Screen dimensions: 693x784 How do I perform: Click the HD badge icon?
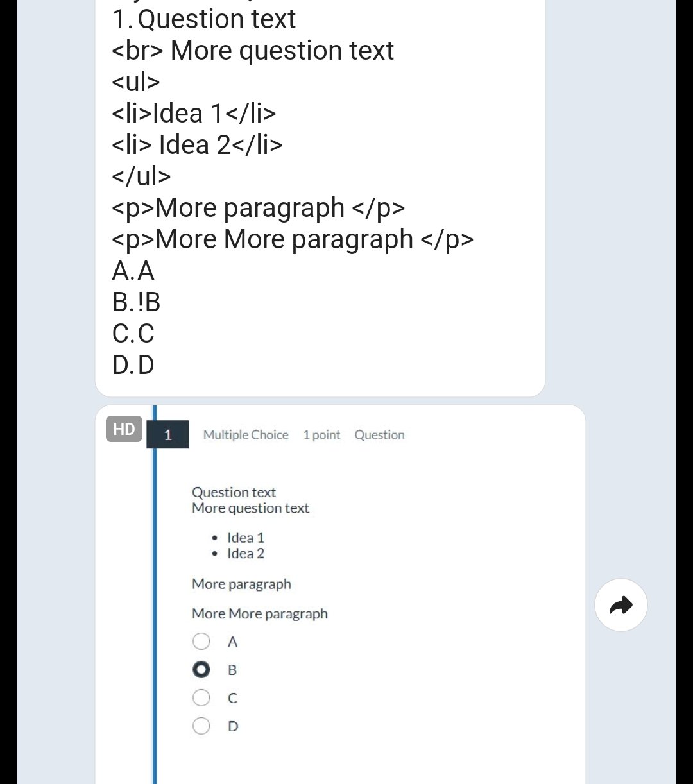click(124, 429)
